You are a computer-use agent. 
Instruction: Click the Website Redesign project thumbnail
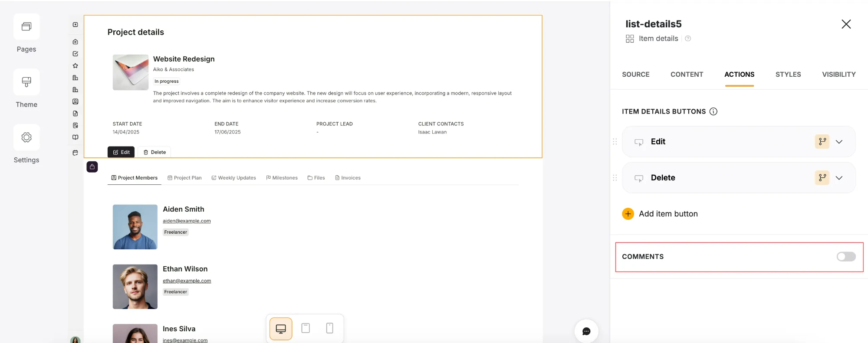[x=131, y=72]
